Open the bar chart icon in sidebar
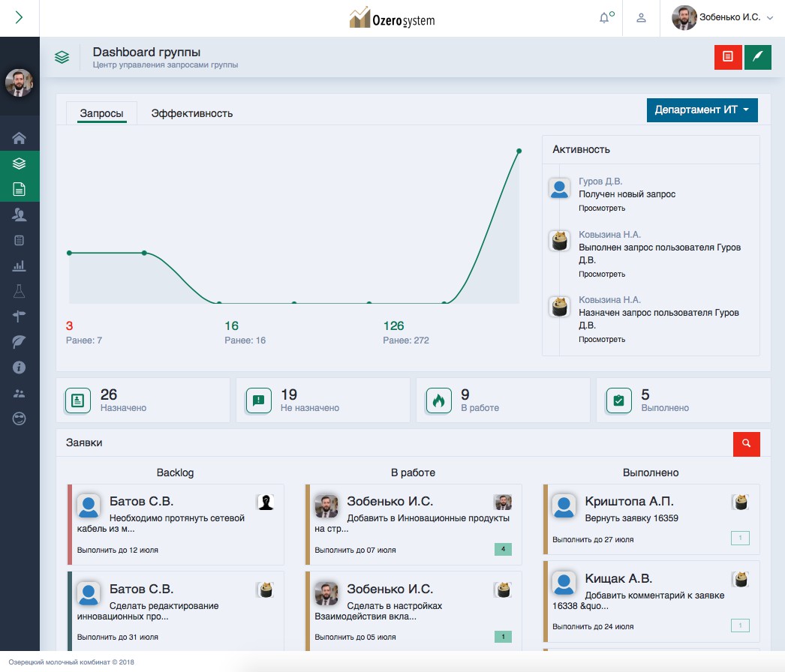The width and height of the screenshot is (785, 672). click(19, 265)
